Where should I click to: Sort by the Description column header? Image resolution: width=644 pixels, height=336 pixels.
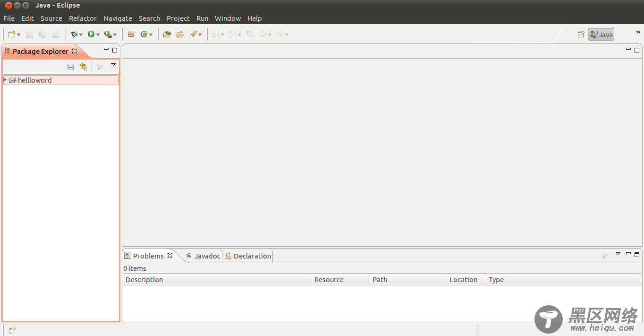pos(218,279)
